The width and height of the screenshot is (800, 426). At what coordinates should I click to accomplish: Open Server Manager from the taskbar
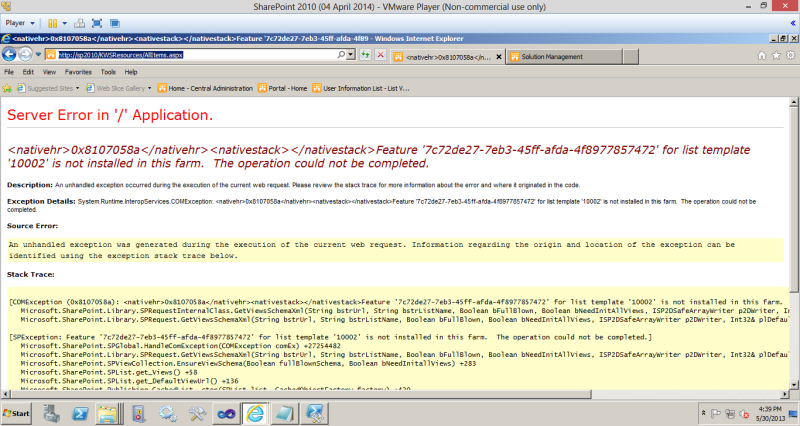(x=52, y=413)
